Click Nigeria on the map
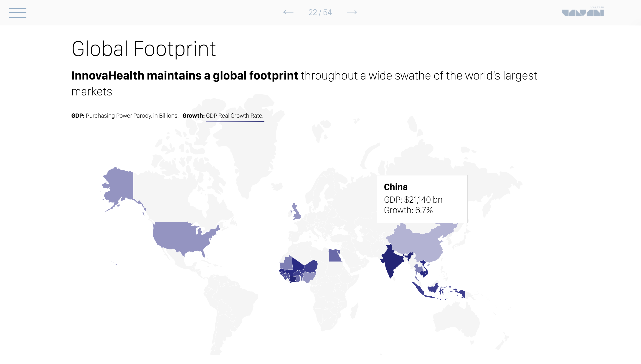641x364 pixels. tap(309, 277)
